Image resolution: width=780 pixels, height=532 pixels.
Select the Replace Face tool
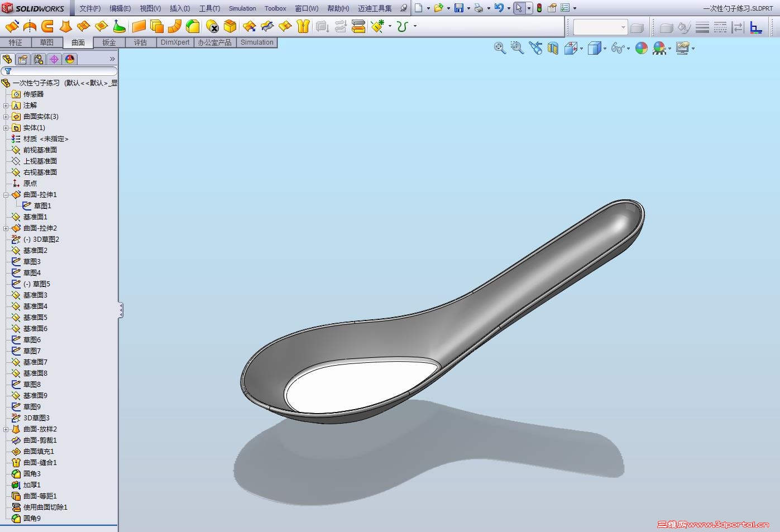(230, 26)
